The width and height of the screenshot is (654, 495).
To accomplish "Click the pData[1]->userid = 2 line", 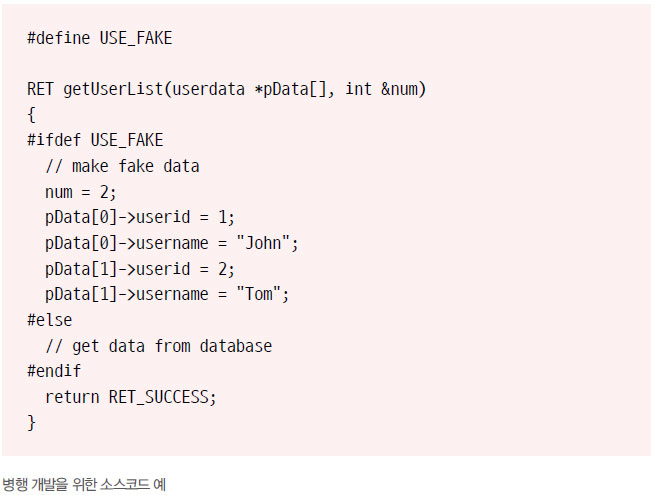I will 140,269.
